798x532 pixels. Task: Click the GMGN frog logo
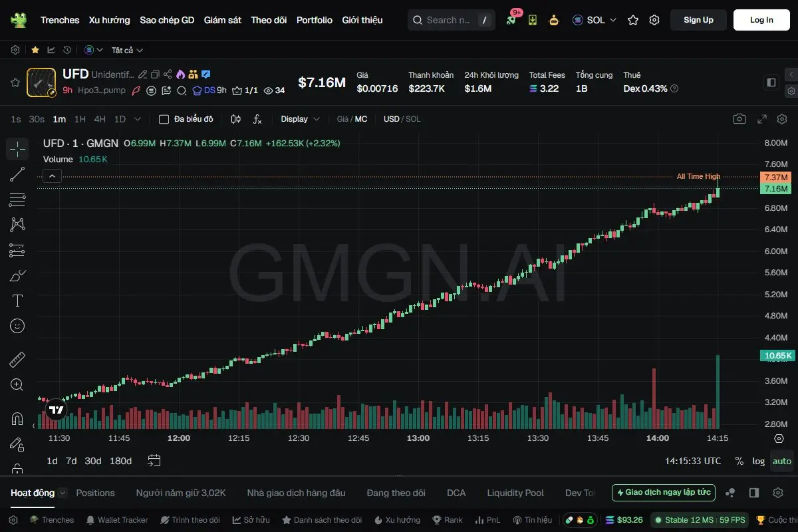click(x=19, y=20)
